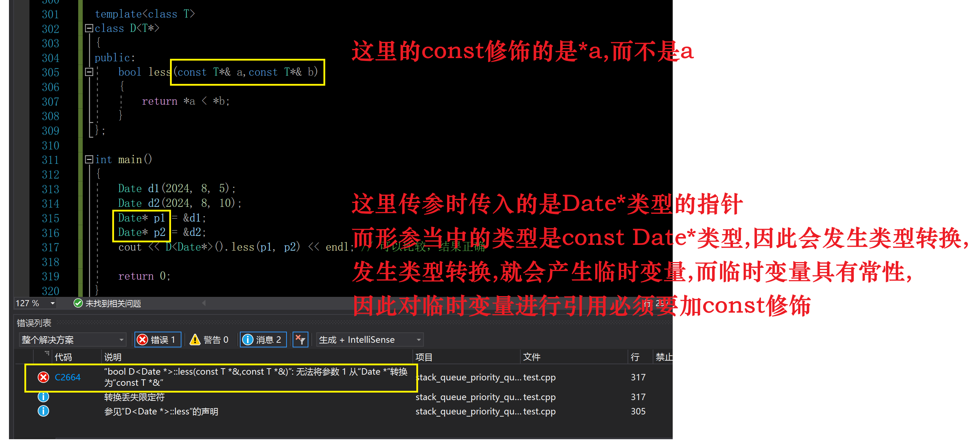Place cursor on return 0; line
980x446 pixels.
[x=144, y=276]
